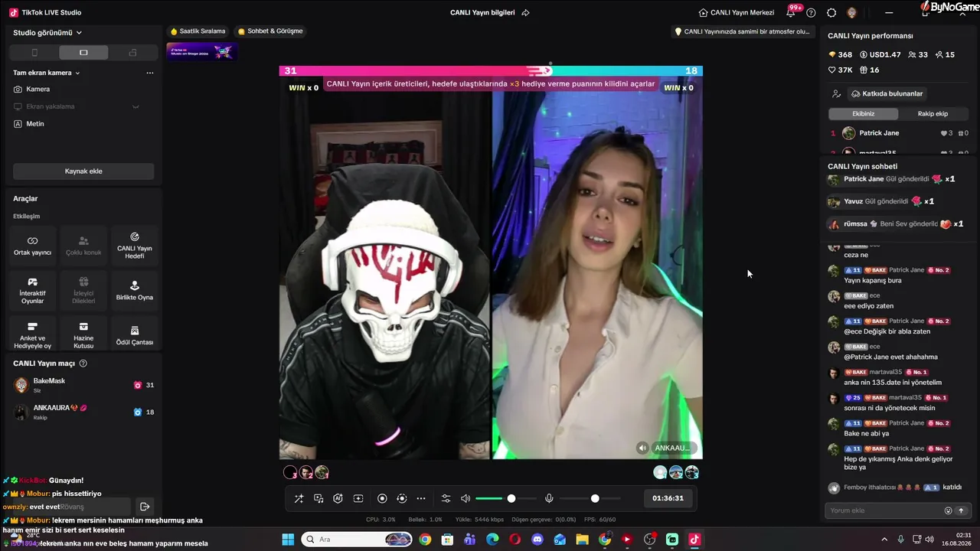The height and width of the screenshot is (551, 980).
Task: Start recording with the record icon
Action: point(382,498)
